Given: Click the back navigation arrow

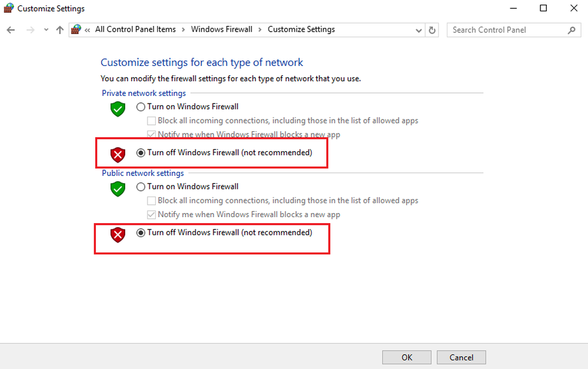Looking at the screenshot, I should point(11,30).
